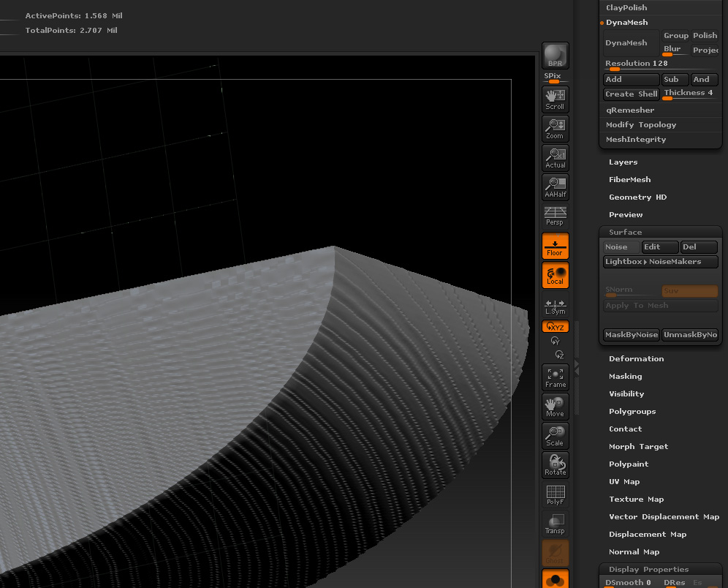Click the Frame mesh icon

coord(555,377)
